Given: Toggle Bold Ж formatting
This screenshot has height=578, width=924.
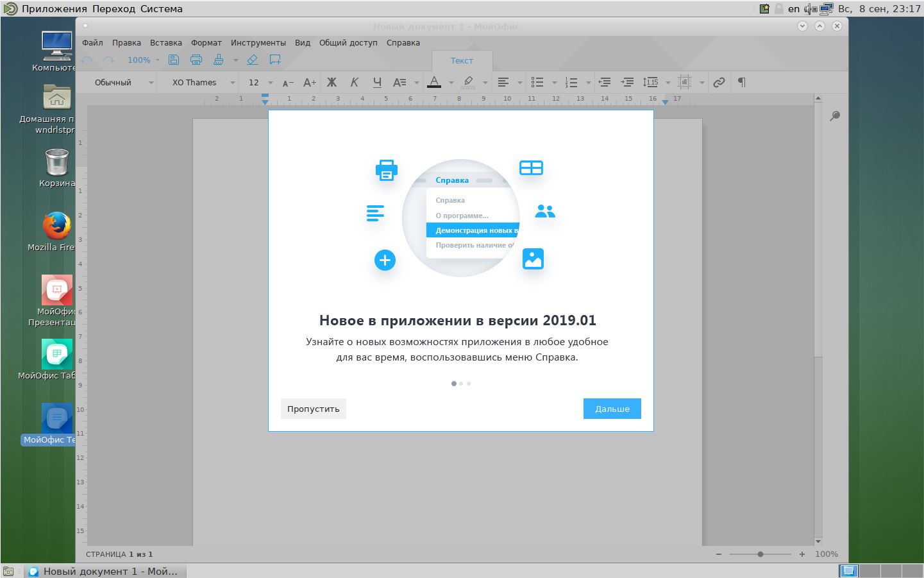Looking at the screenshot, I should (x=332, y=82).
